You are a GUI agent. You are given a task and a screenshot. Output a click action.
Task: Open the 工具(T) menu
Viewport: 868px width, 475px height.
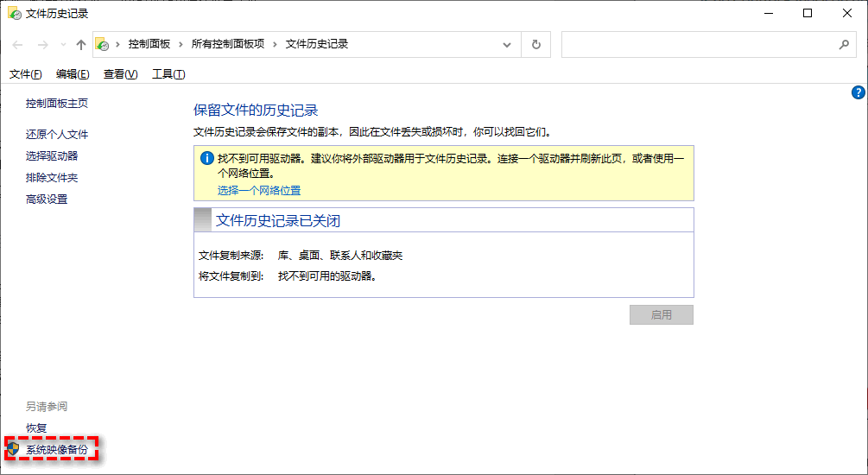coord(168,74)
